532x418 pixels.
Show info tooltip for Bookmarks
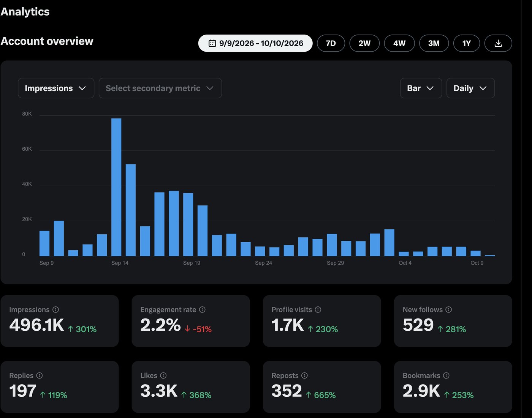point(446,375)
